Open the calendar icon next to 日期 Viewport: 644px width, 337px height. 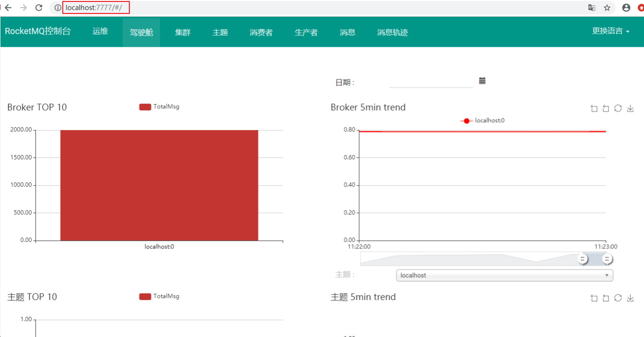pos(482,80)
